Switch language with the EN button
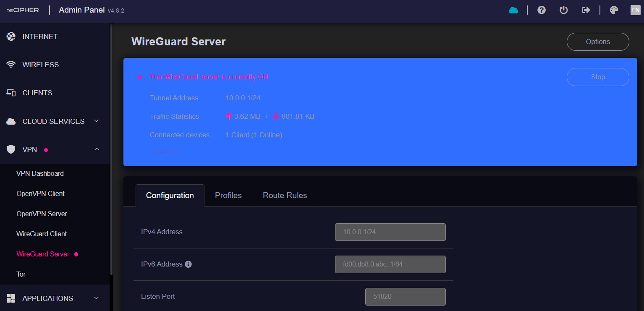 (x=635, y=10)
